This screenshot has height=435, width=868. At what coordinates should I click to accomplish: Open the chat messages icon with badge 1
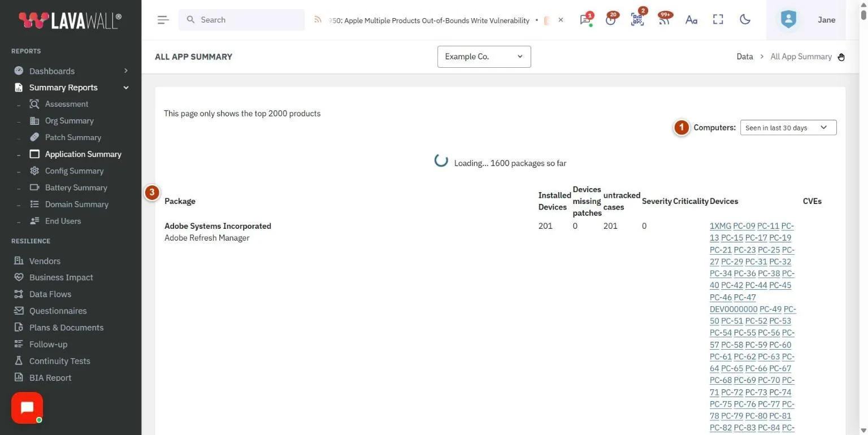[x=585, y=20]
